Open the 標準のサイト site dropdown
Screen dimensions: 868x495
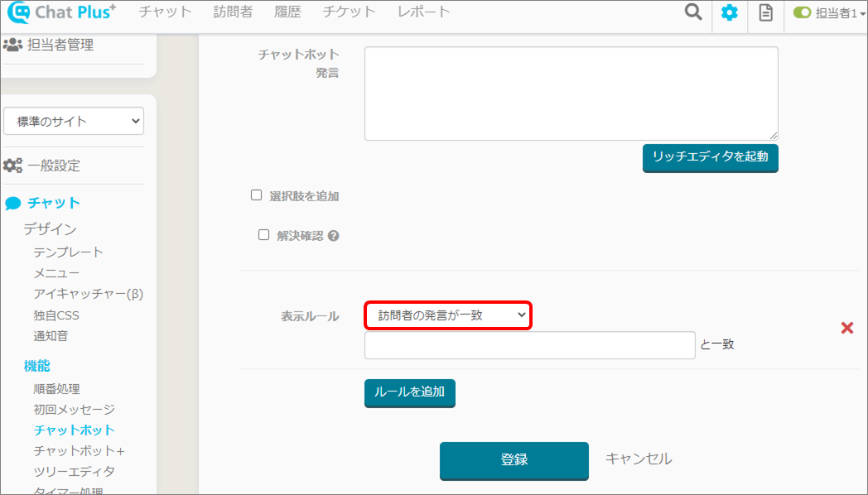pos(74,121)
